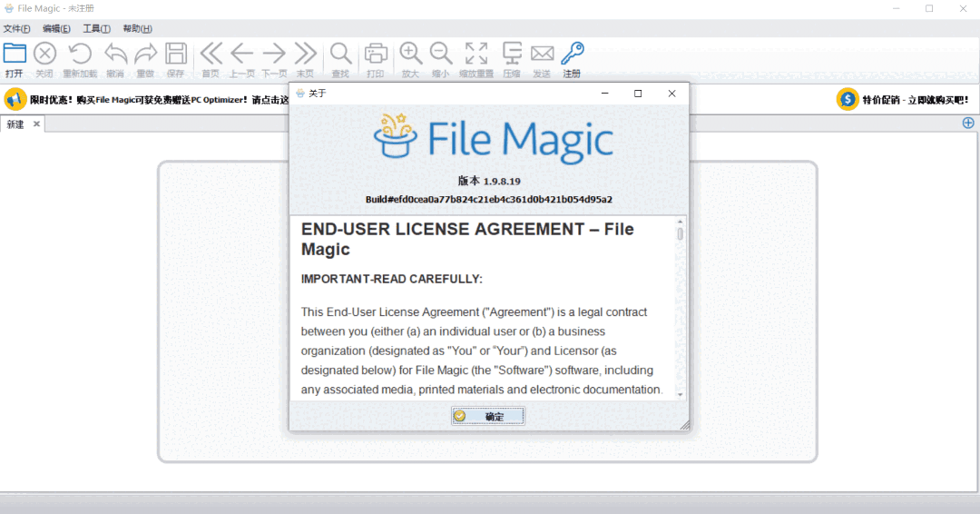Click the Reset zoom (缩放重置) icon
Screen dimensions: 980x514
click(x=476, y=54)
